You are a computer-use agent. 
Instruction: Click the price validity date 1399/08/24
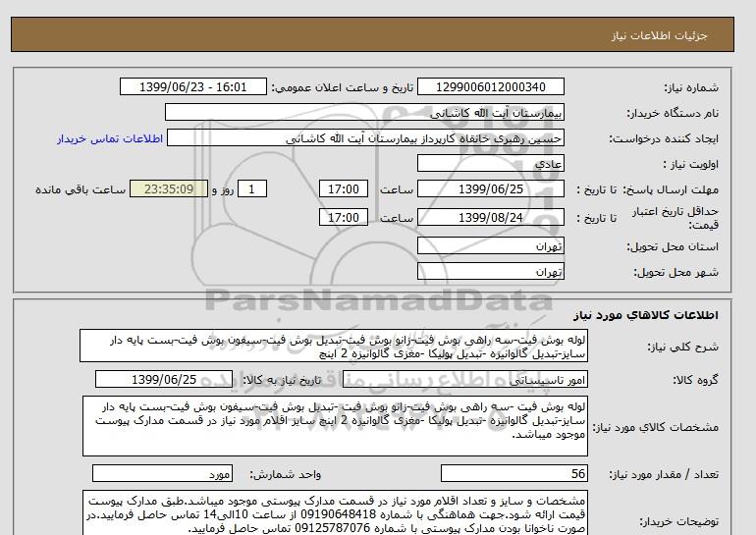(x=490, y=217)
